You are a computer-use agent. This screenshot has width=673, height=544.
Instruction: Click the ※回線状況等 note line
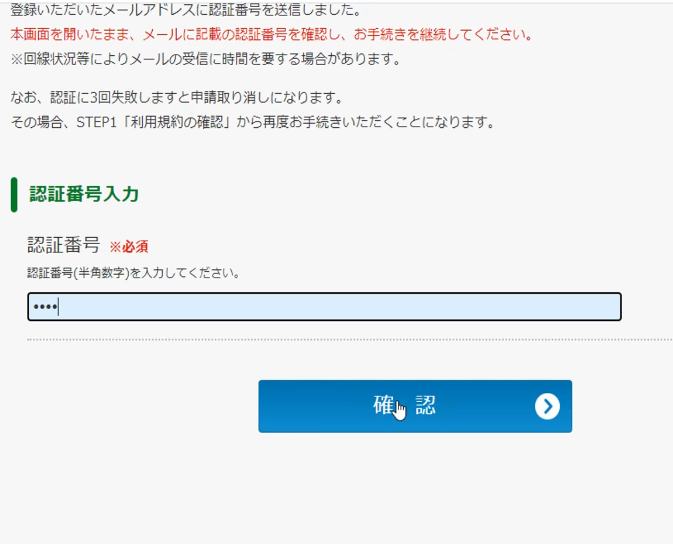pos(205,59)
